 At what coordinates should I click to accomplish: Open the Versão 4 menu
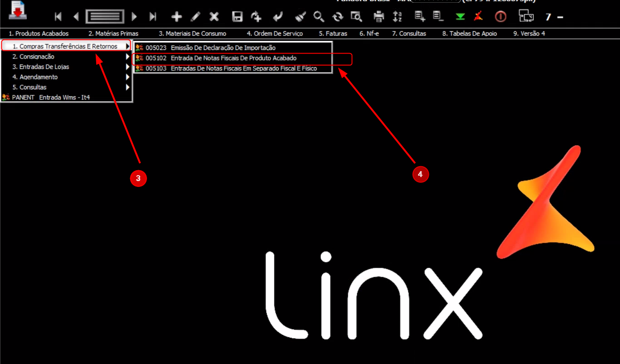(529, 34)
